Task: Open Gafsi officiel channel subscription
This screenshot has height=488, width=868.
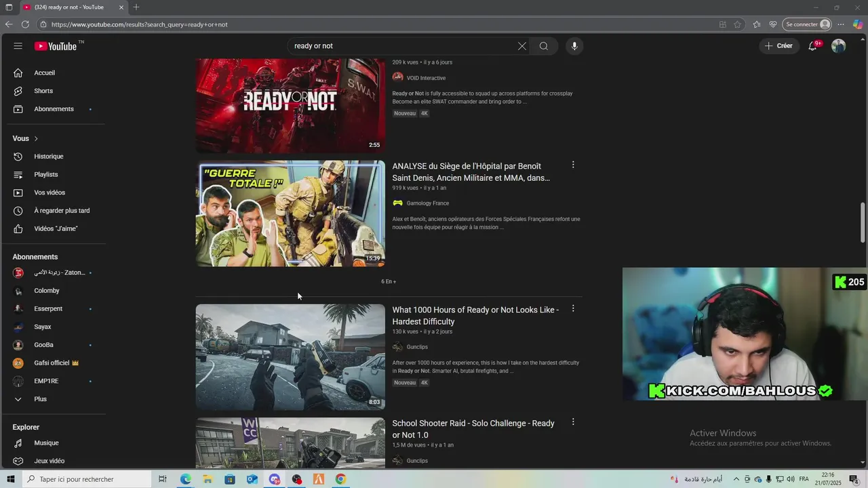Action: click(53, 363)
